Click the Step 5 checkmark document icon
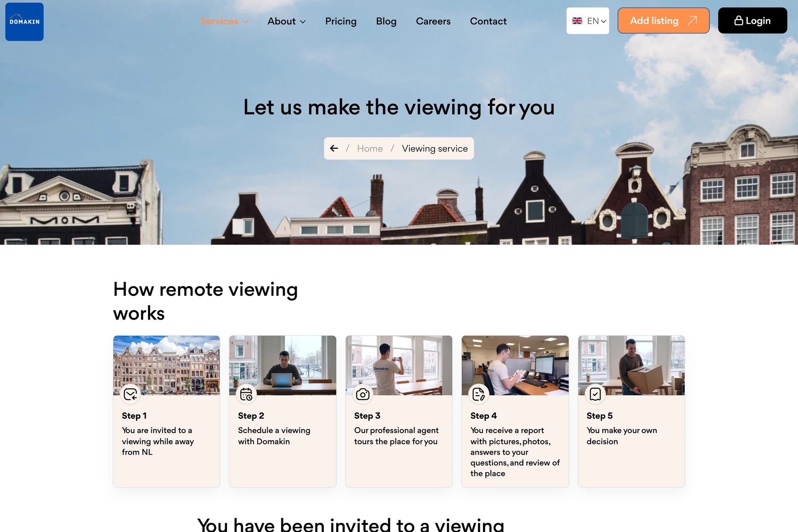798x532 pixels. point(595,394)
